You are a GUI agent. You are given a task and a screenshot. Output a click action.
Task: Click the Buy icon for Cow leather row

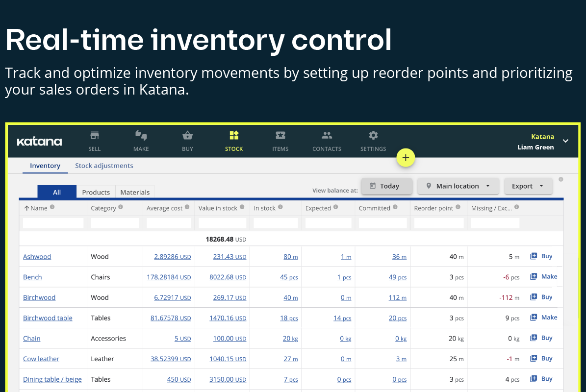(534, 358)
